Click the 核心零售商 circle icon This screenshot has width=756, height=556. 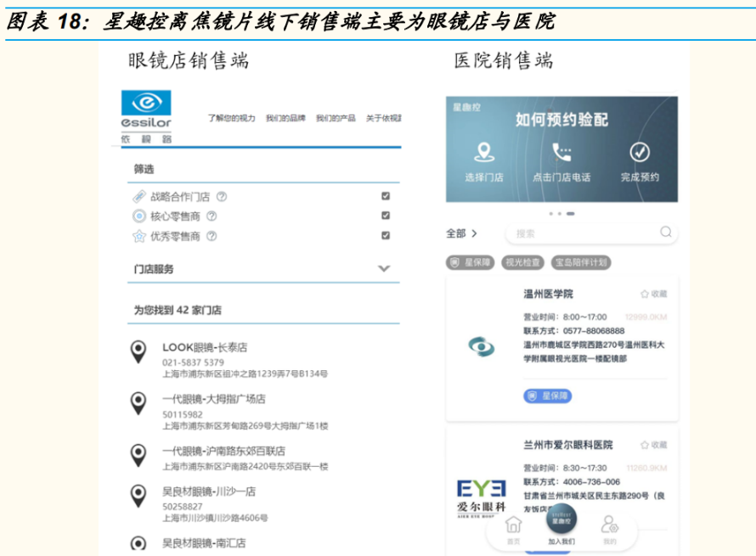138,216
